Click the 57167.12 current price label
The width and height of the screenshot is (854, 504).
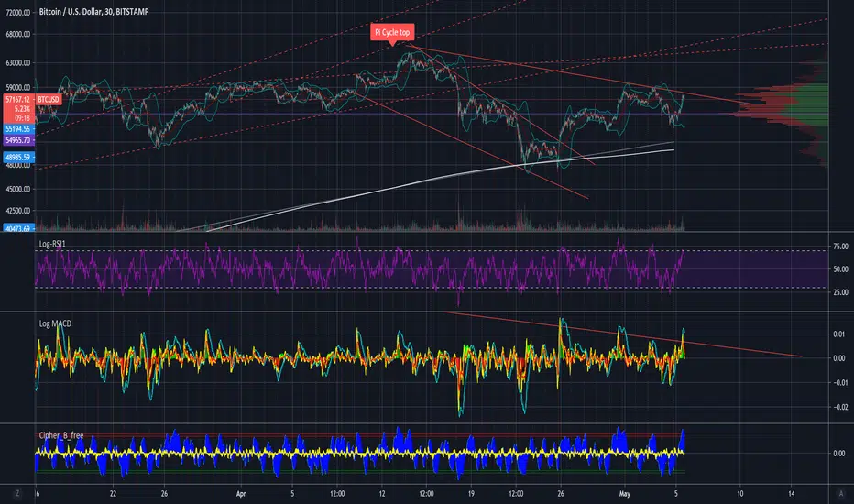(18, 100)
